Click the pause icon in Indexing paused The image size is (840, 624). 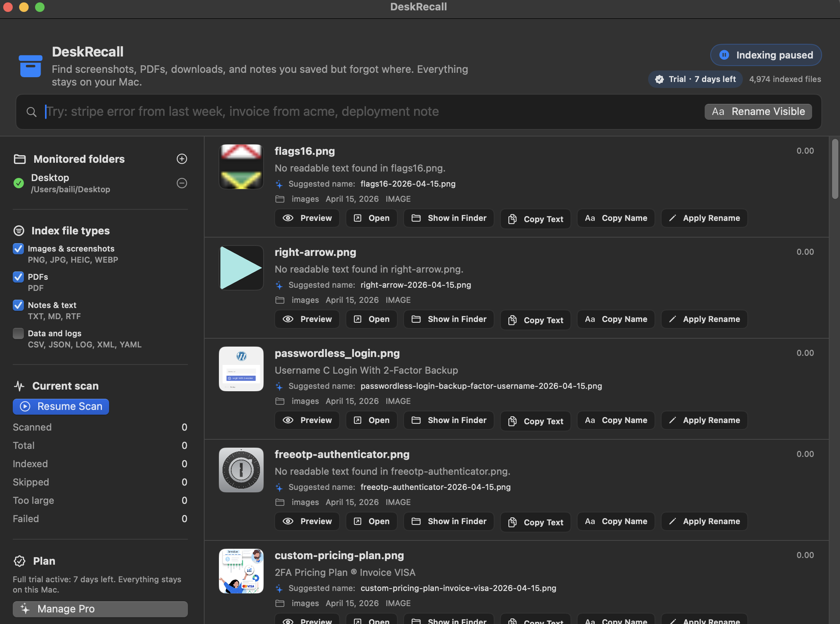point(724,55)
